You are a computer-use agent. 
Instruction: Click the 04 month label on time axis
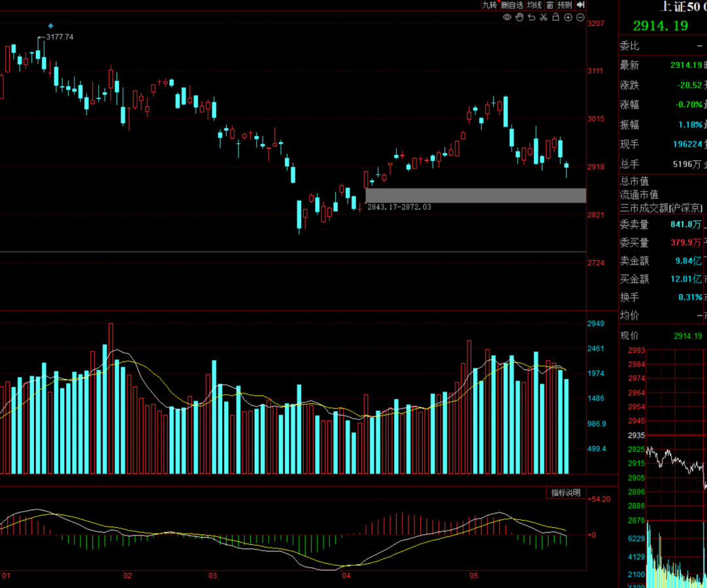pyautogui.click(x=346, y=576)
